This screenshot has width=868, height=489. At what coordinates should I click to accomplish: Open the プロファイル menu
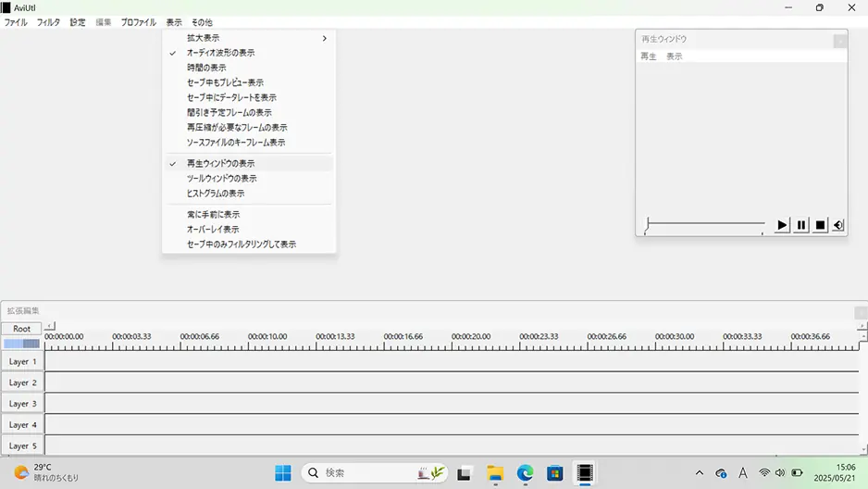[x=139, y=22]
